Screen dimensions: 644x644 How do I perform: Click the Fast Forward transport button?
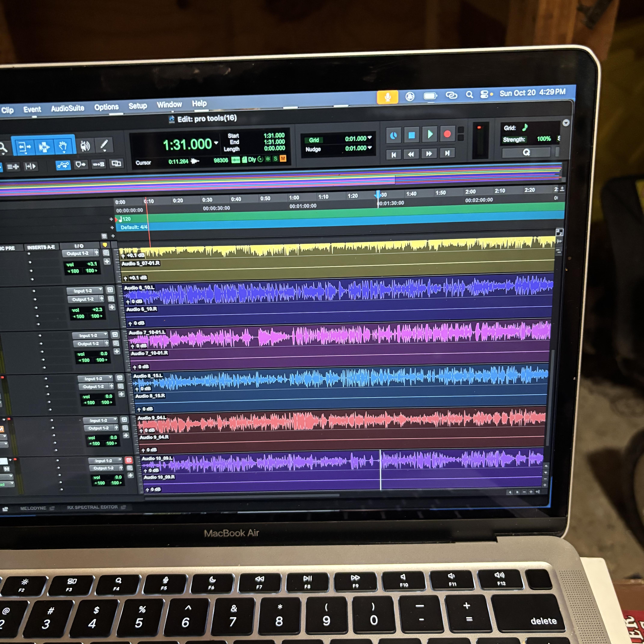point(429,154)
